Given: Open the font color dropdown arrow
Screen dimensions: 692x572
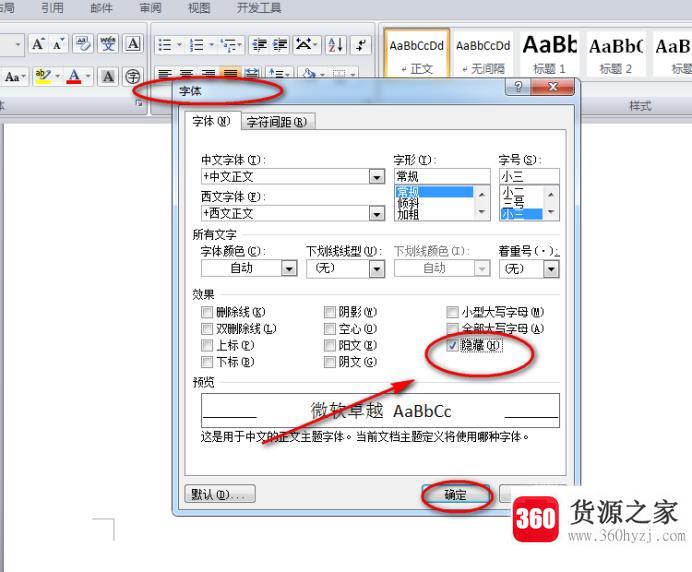Looking at the screenshot, I should 88,77.
